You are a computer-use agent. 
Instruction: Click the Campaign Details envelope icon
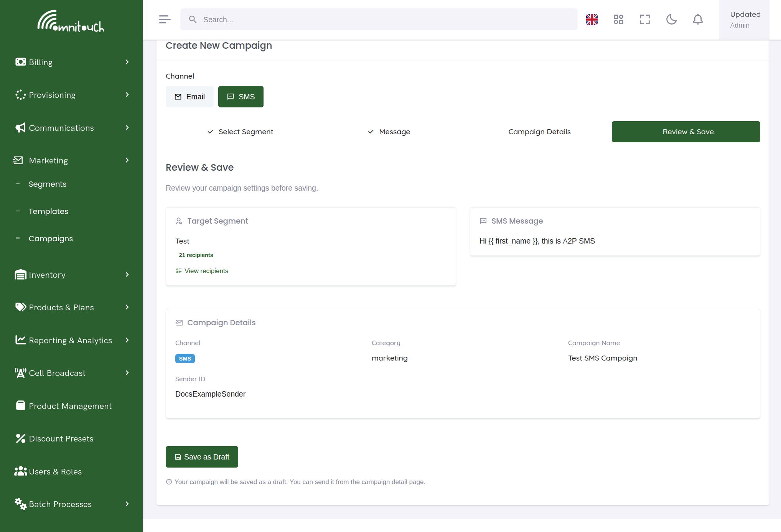(179, 323)
